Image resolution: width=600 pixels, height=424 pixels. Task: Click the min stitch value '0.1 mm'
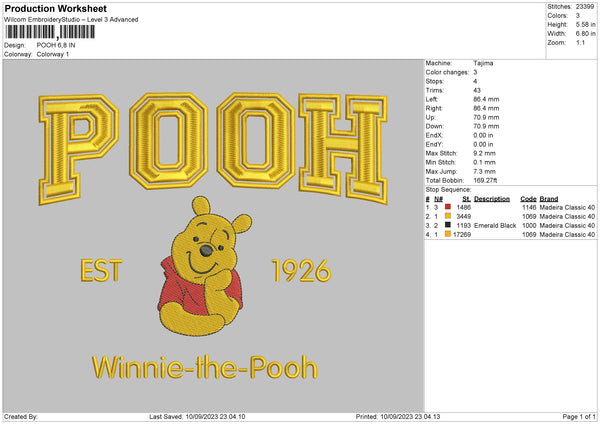pos(484,162)
